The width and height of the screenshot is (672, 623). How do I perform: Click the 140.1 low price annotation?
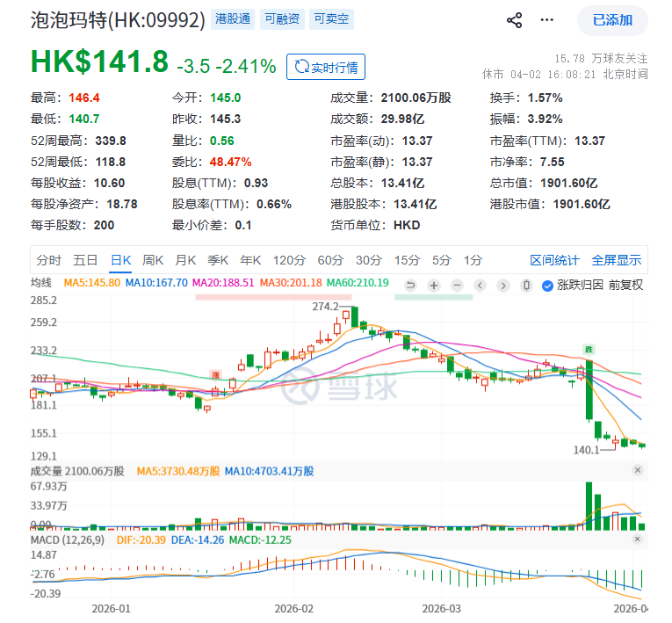coord(587,450)
